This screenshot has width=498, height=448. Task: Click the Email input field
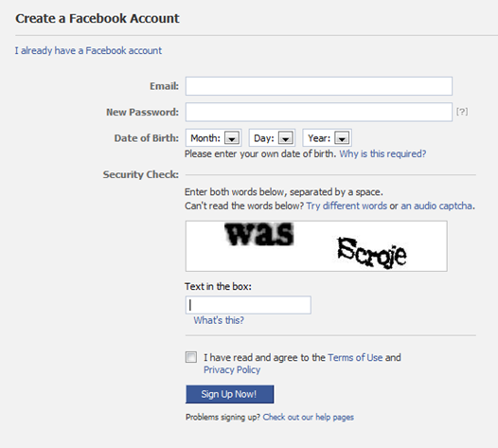click(x=318, y=86)
